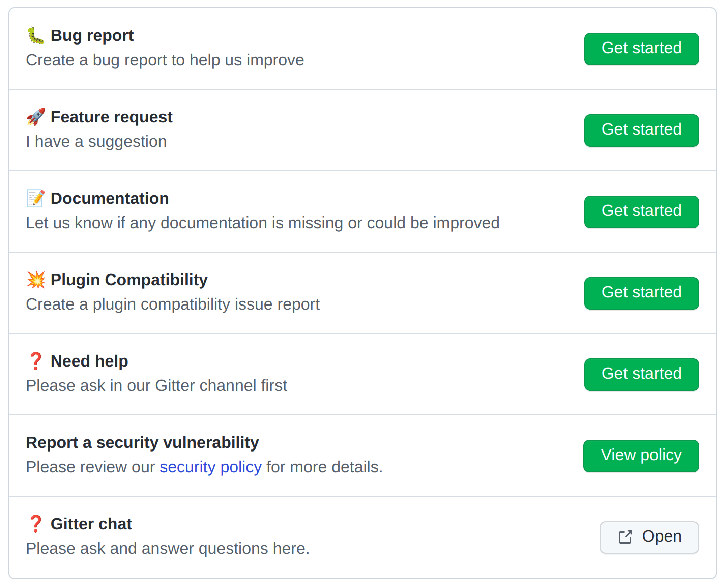Click the Plugin Compatibility heading
Viewport: 725px width, 585px height.
click(129, 280)
